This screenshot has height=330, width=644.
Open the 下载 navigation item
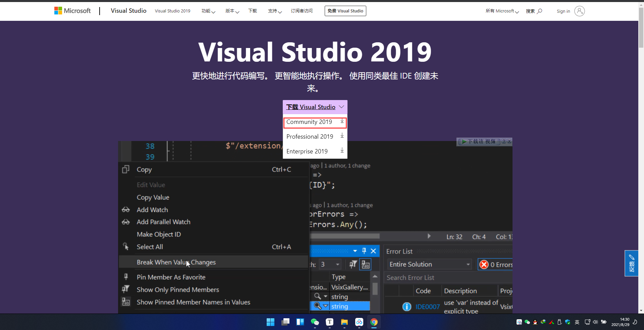253,11
